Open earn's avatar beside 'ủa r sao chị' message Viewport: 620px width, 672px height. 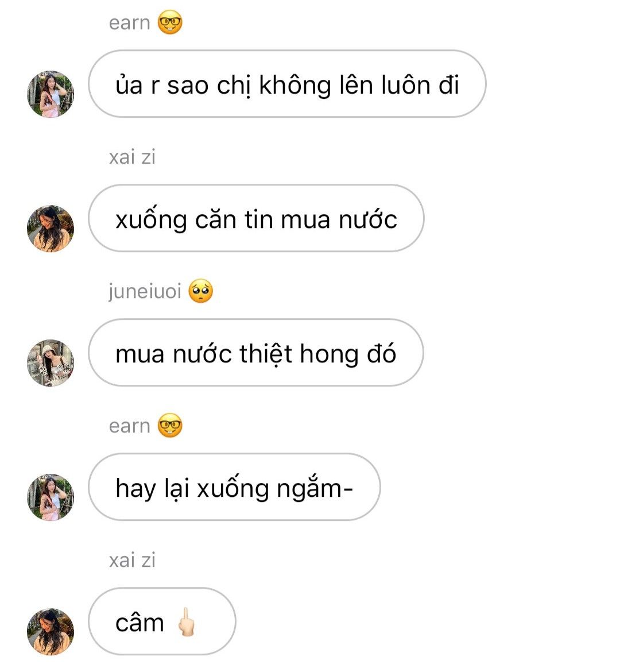(51, 94)
